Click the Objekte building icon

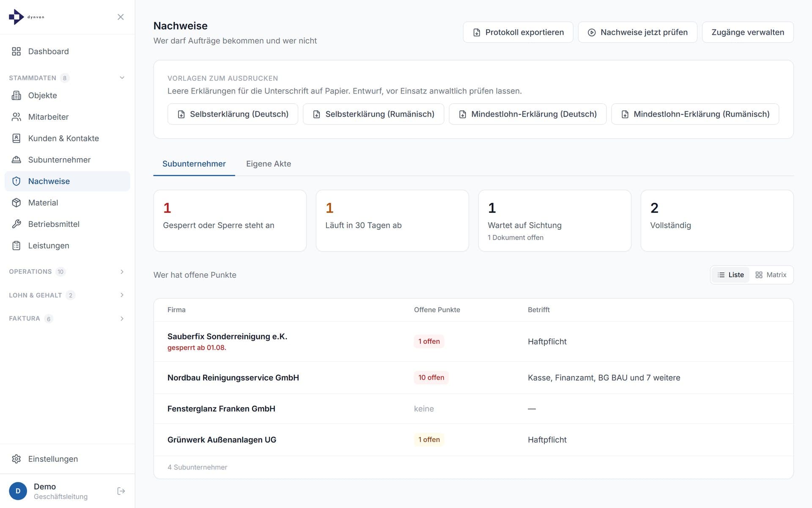[16, 95]
